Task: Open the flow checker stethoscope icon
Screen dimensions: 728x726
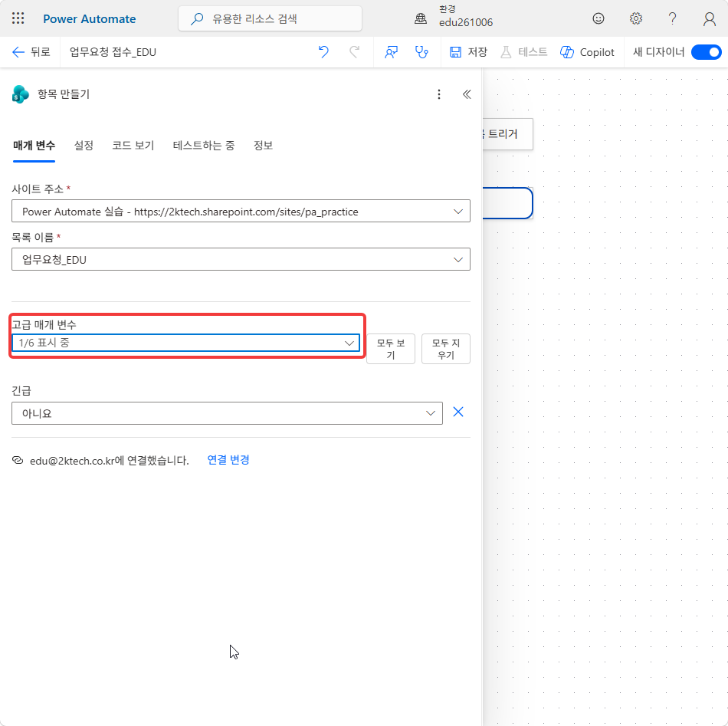Action: (421, 52)
